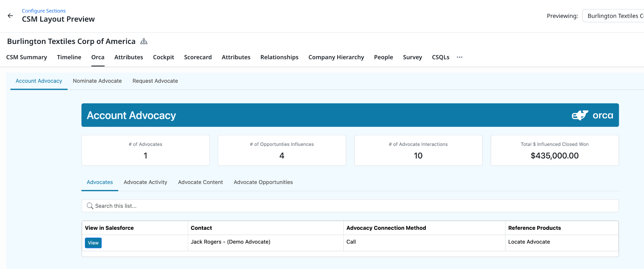
Task: Click the search magnifier icon
Action: pos(90,206)
